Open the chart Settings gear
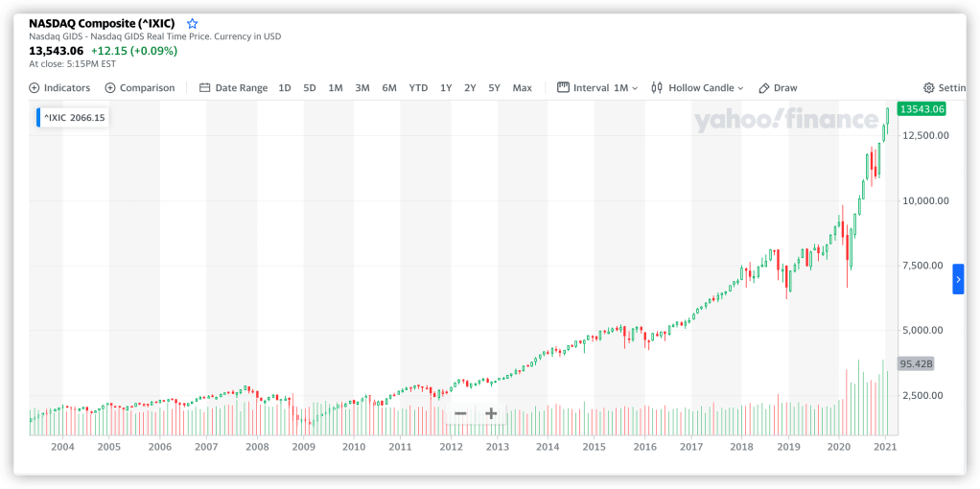Screen dimensions: 980x489 click(929, 88)
